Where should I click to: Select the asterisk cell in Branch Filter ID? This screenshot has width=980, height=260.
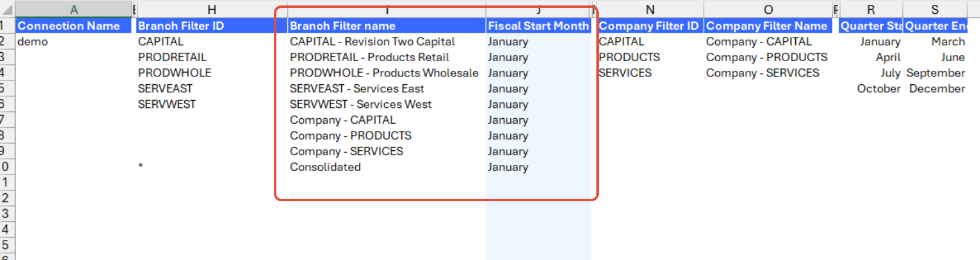click(x=141, y=167)
